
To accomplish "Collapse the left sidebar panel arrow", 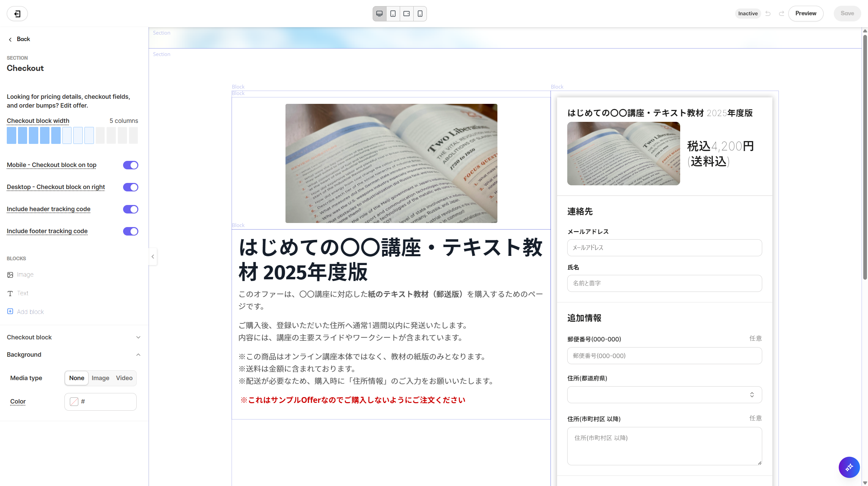I will 153,257.
